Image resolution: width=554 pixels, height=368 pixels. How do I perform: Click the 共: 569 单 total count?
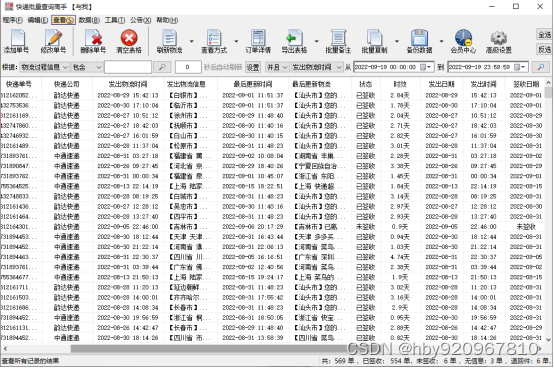tap(338, 361)
